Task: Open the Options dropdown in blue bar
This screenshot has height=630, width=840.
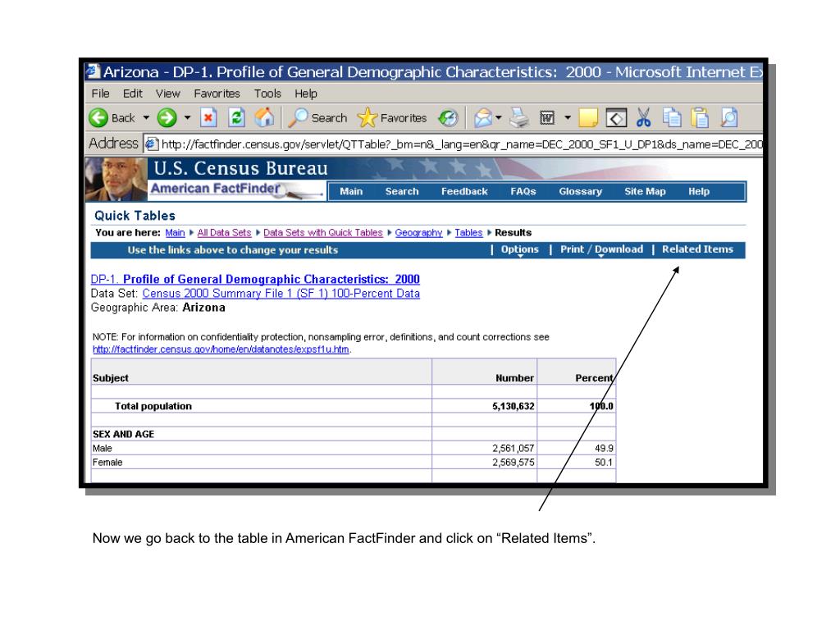Action: pyautogui.click(x=519, y=250)
